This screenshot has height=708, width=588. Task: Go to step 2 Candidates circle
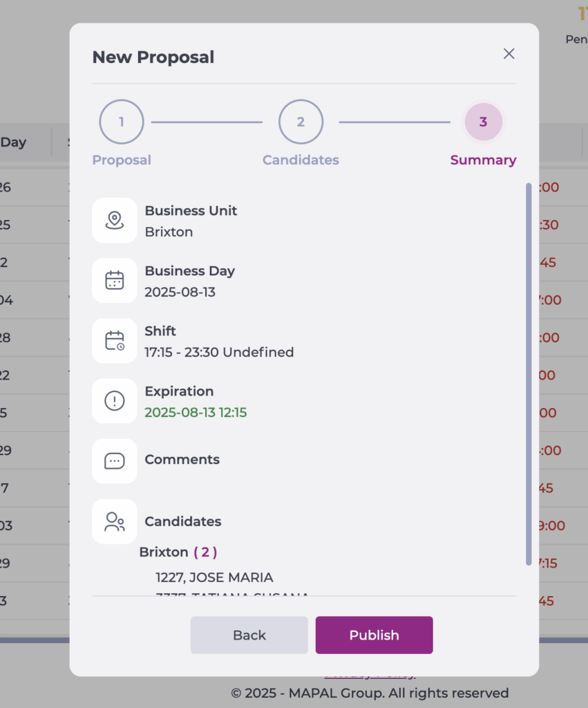(x=301, y=122)
